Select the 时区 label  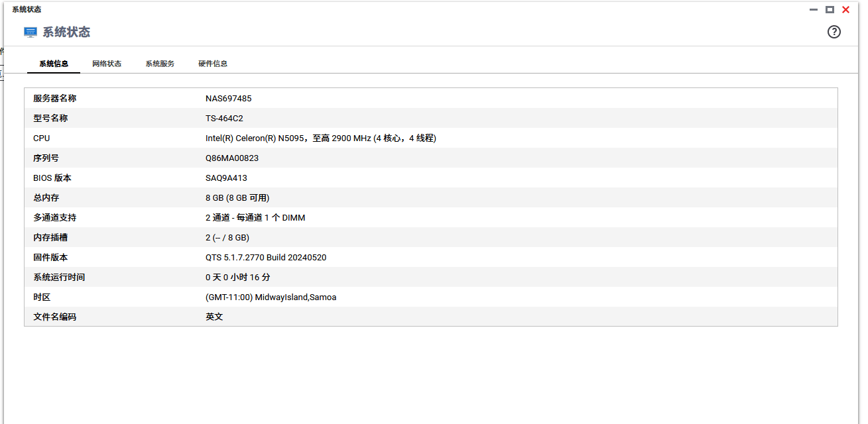[42, 297]
